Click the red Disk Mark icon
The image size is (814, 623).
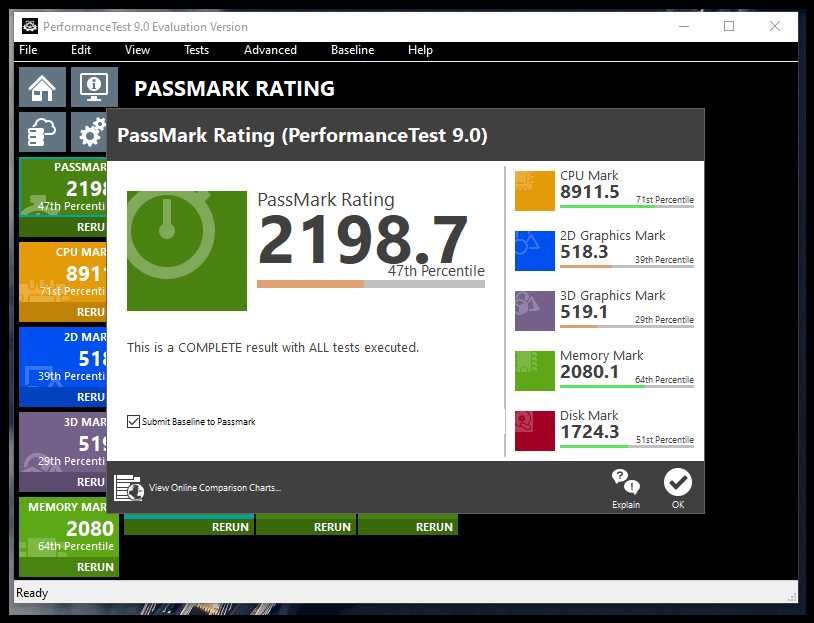(x=535, y=431)
